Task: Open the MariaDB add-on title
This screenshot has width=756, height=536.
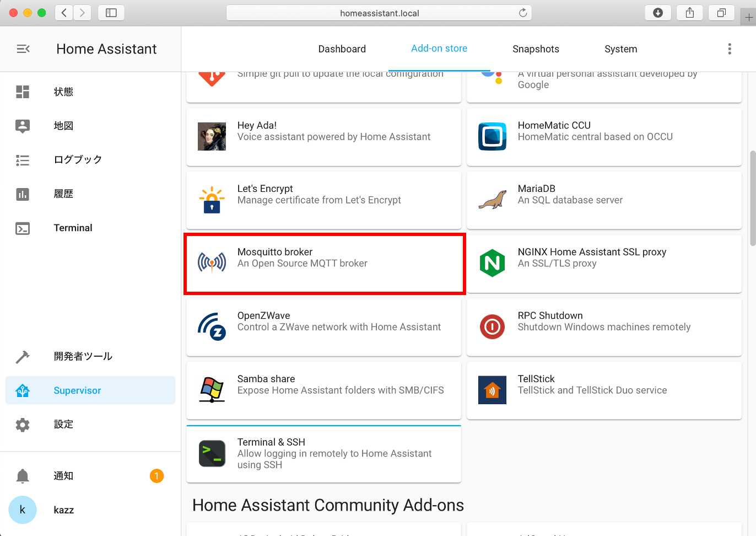Action: pos(537,189)
